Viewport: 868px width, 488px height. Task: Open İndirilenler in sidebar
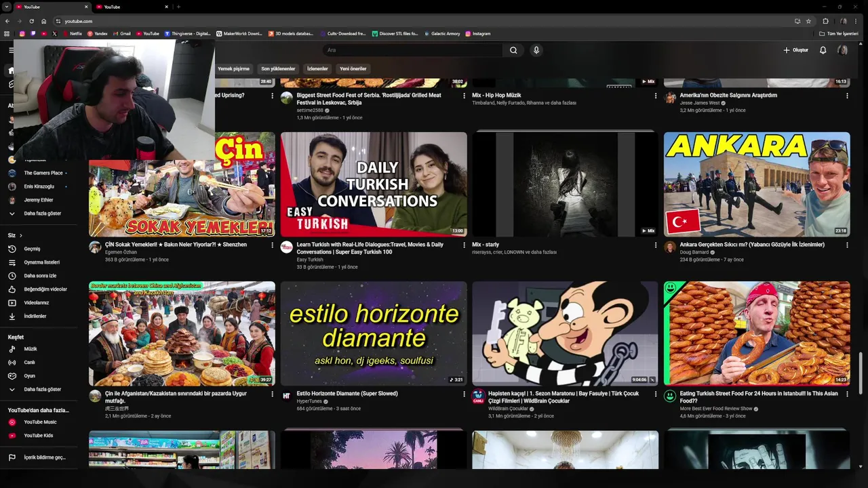pos(39,317)
